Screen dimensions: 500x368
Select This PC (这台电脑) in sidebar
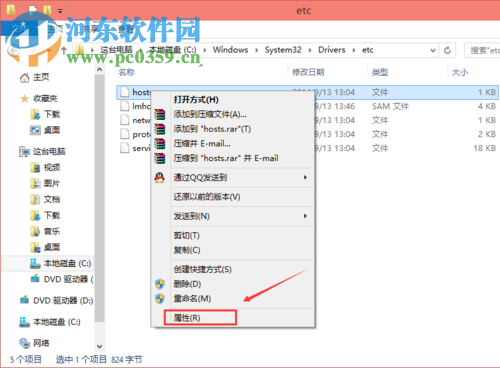click(49, 152)
